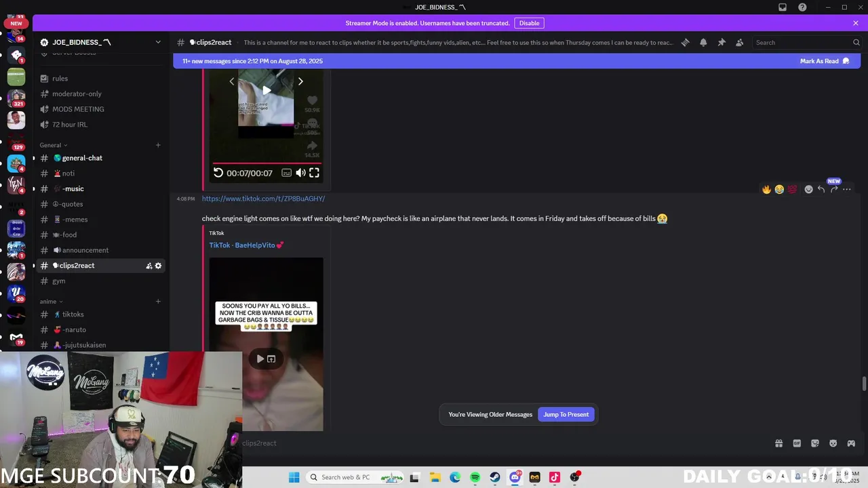The width and height of the screenshot is (868, 488).
Task: Click Mark As Read on new messages bar
Action: click(x=824, y=61)
